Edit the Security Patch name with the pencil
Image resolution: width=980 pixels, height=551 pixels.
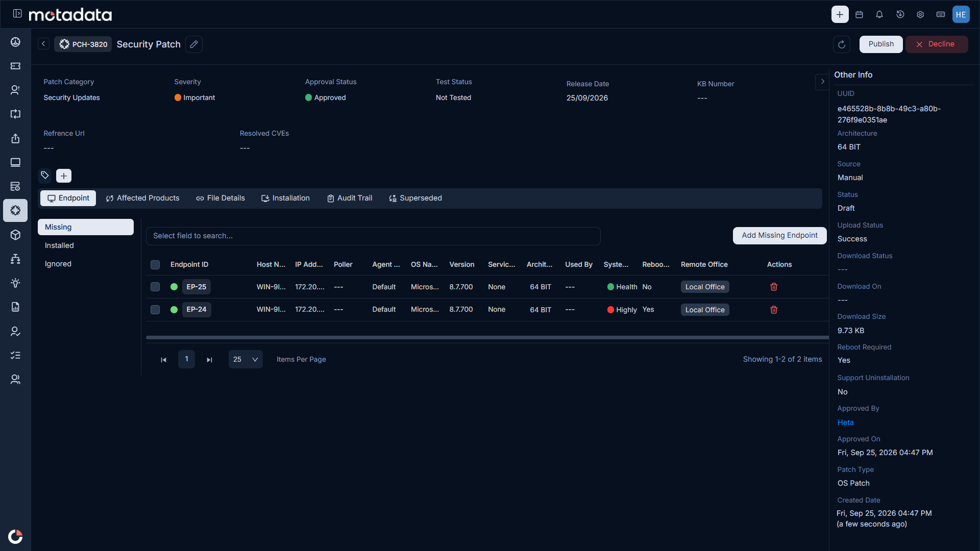(194, 44)
